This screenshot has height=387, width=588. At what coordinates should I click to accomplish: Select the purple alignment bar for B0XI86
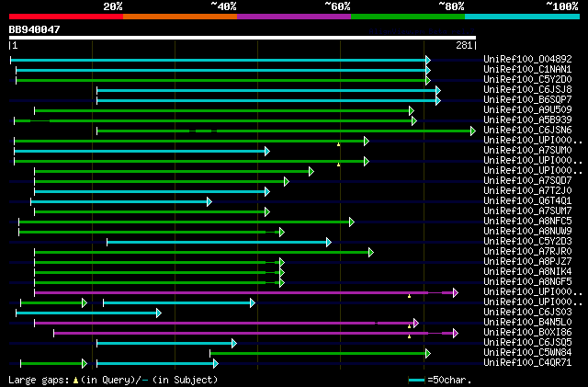[x=255, y=334]
